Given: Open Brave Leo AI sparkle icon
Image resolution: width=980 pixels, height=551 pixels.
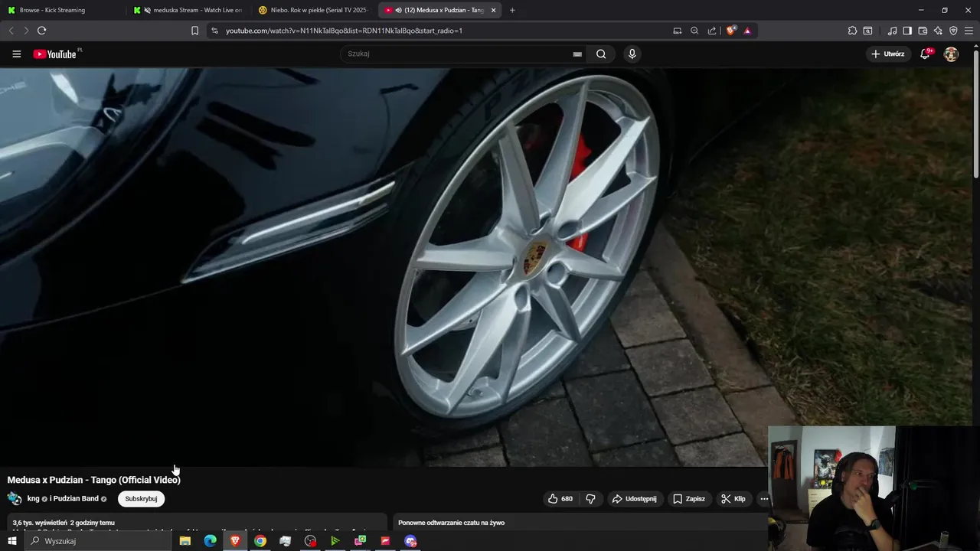Looking at the screenshot, I should click(x=938, y=31).
